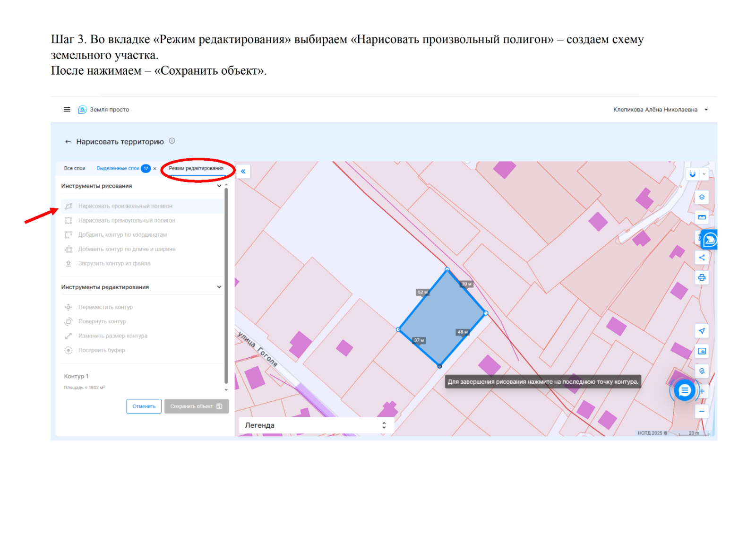Screen dimensions: 756x535
Task: Click the back arrow beside Нарисовать территорию
Action: [68, 142]
